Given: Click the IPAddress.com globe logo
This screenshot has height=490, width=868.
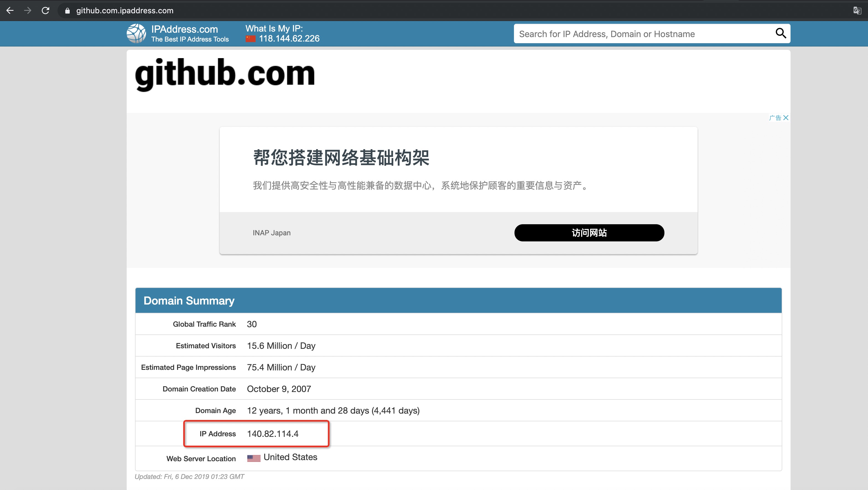Looking at the screenshot, I should (x=136, y=33).
